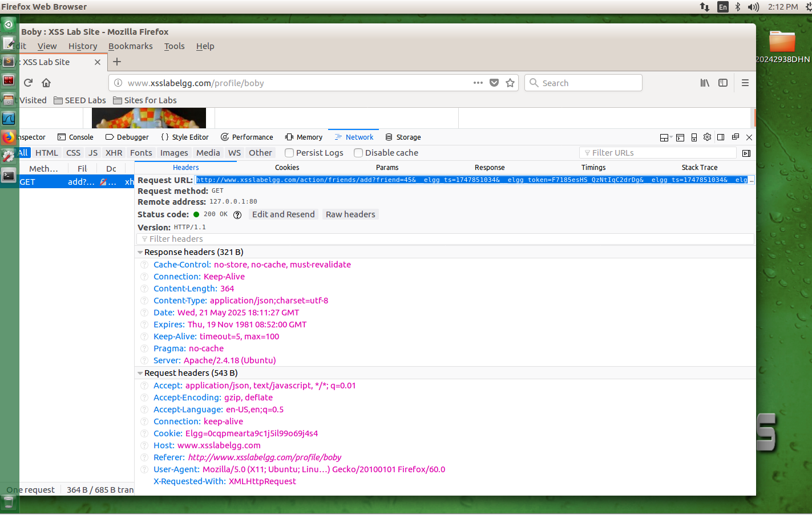Collapse Response headers section
812x515 pixels.
click(140, 252)
